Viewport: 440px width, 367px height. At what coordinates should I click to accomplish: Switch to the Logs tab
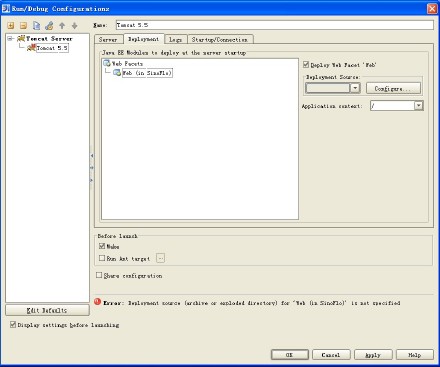(x=175, y=39)
